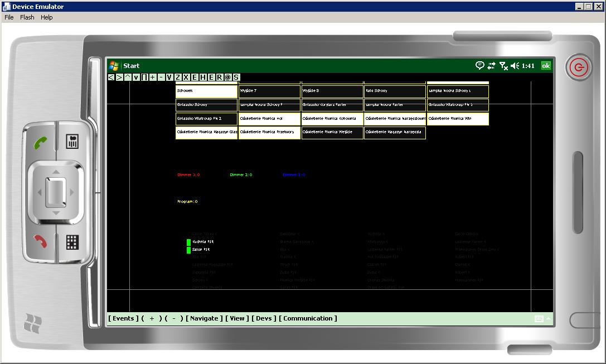Click the '>' right navigation toolbar button
Screen dimensions: 606x364
pos(119,77)
